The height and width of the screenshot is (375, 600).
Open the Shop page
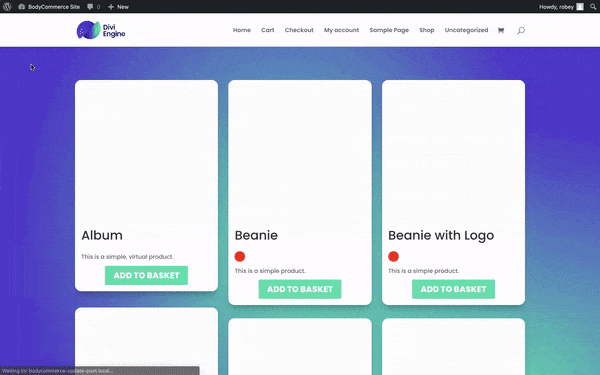point(427,30)
